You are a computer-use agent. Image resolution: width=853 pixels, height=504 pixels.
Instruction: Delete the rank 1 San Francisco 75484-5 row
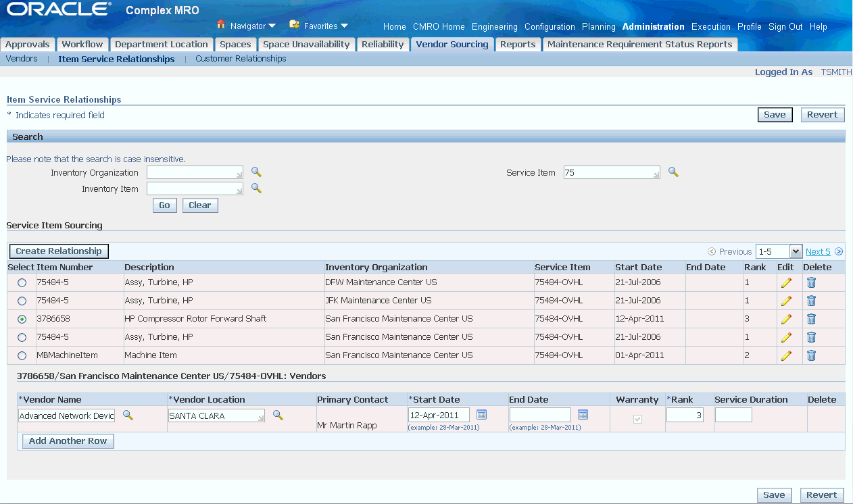pyautogui.click(x=811, y=337)
